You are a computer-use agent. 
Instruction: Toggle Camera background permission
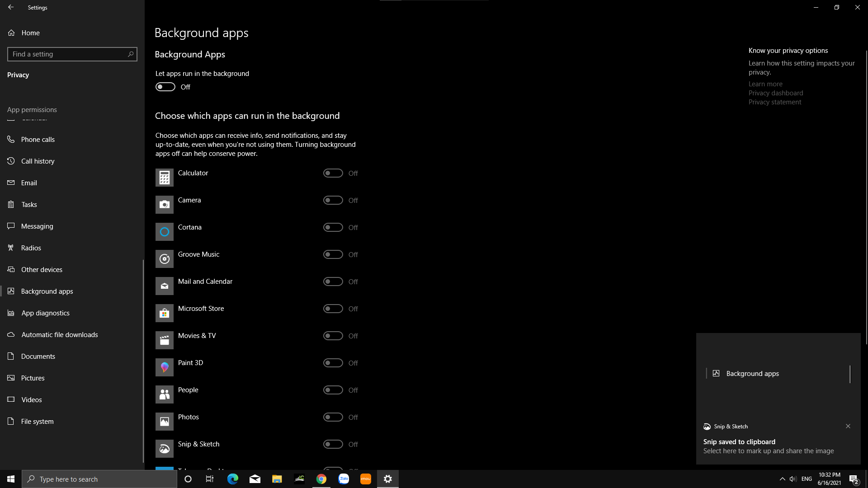(333, 200)
